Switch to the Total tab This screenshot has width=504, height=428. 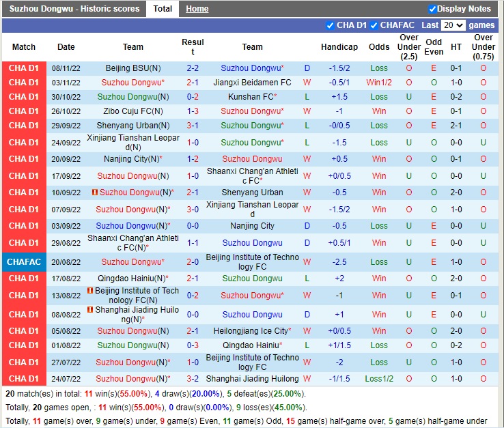coord(163,9)
